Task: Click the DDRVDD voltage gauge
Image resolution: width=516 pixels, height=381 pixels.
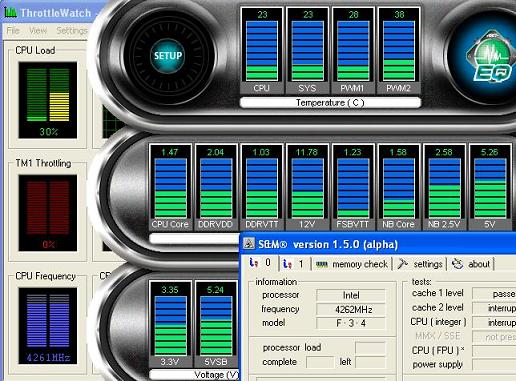Action: coord(216,187)
